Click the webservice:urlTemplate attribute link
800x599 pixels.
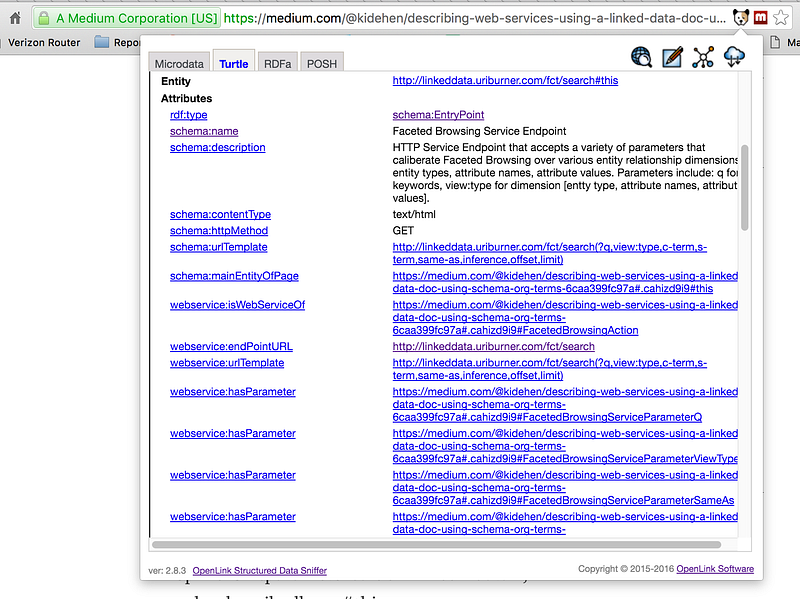[x=227, y=363]
